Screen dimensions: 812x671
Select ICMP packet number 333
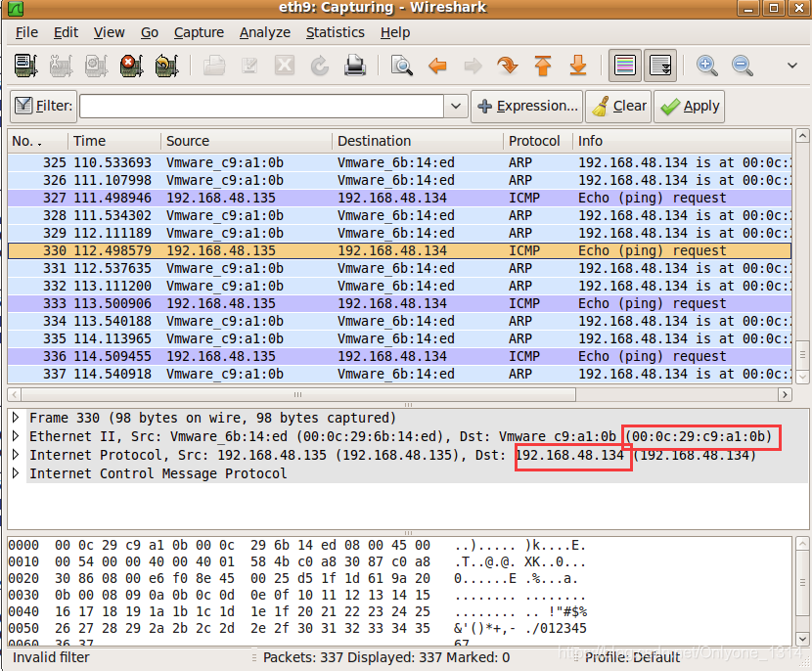[x=400, y=303]
